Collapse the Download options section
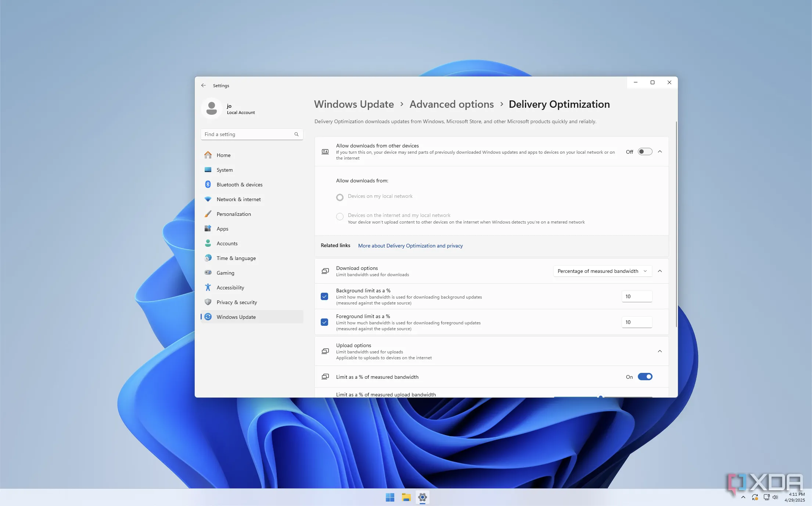The height and width of the screenshot is (506, 812). click(660, 271)
